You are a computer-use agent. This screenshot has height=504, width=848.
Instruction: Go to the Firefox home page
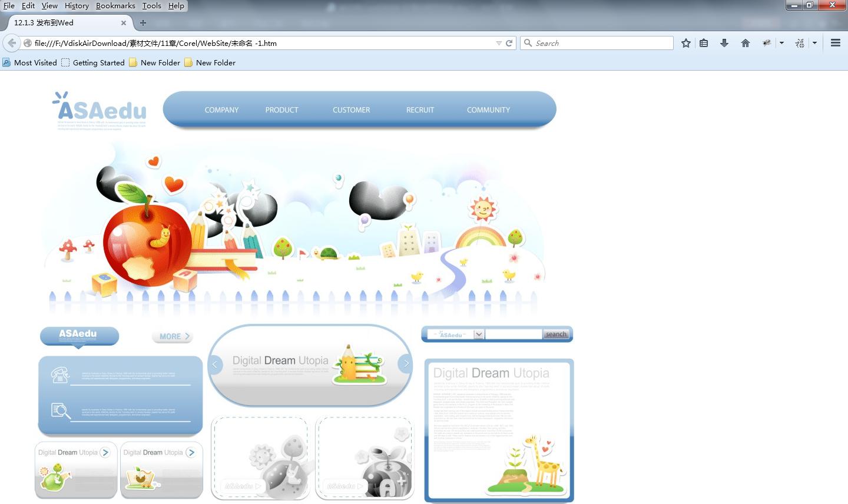(746, 43)
